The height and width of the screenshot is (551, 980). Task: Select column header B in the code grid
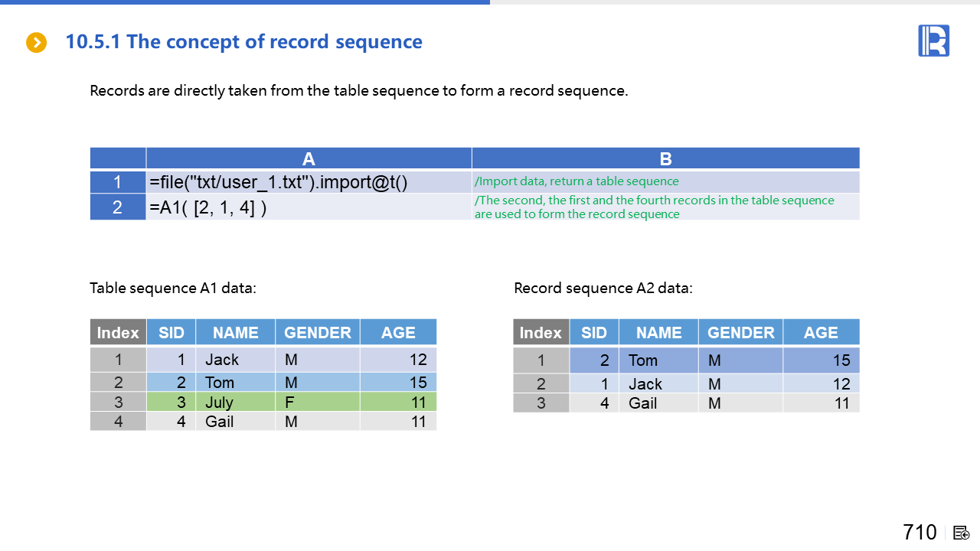(665, 158)
